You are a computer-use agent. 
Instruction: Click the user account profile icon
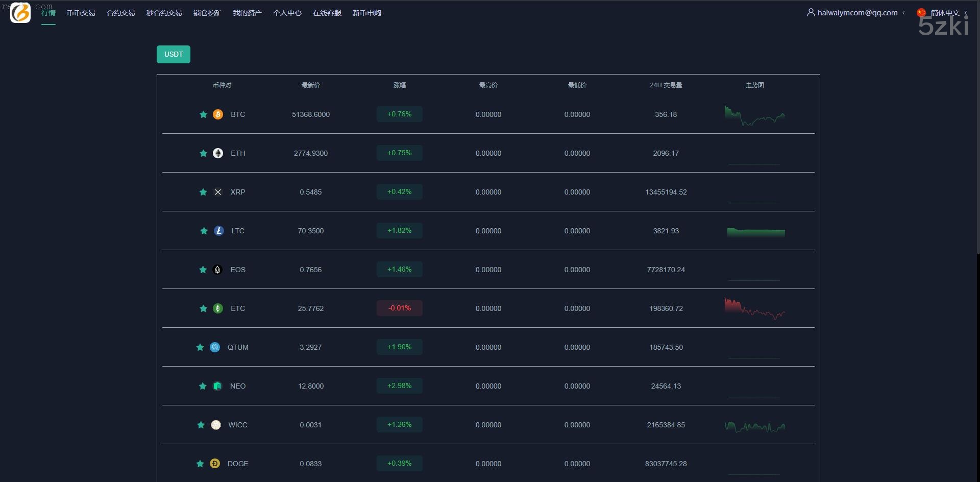pyautogui.click(x=811, y=12)
